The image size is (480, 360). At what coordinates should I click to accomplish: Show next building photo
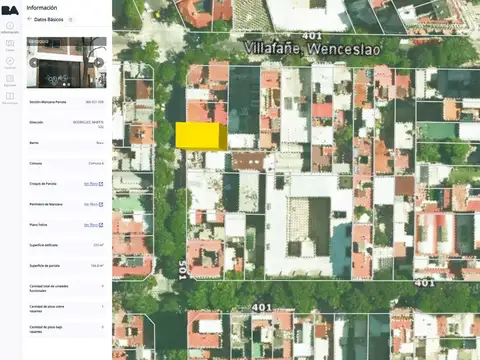click(x=99, y=62)
